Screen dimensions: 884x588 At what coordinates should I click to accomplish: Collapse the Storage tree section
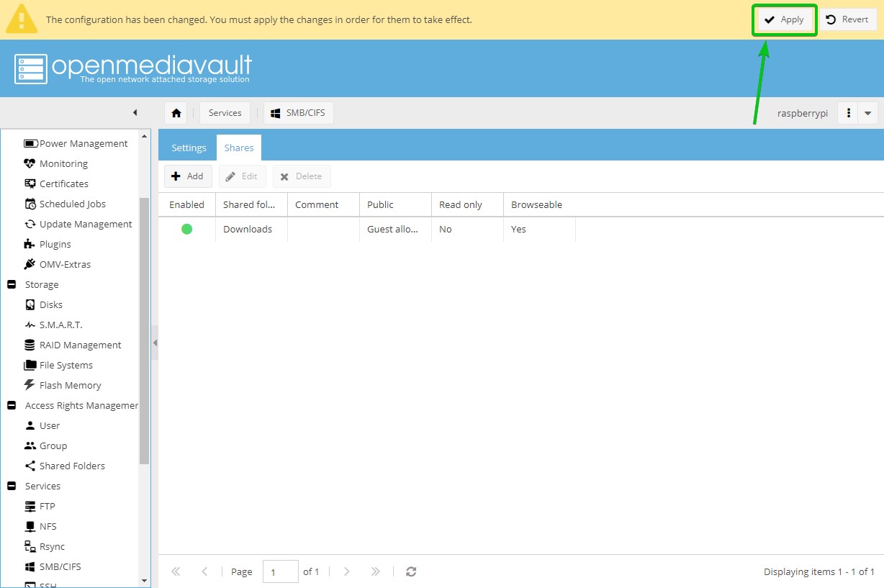click(12, 284)
